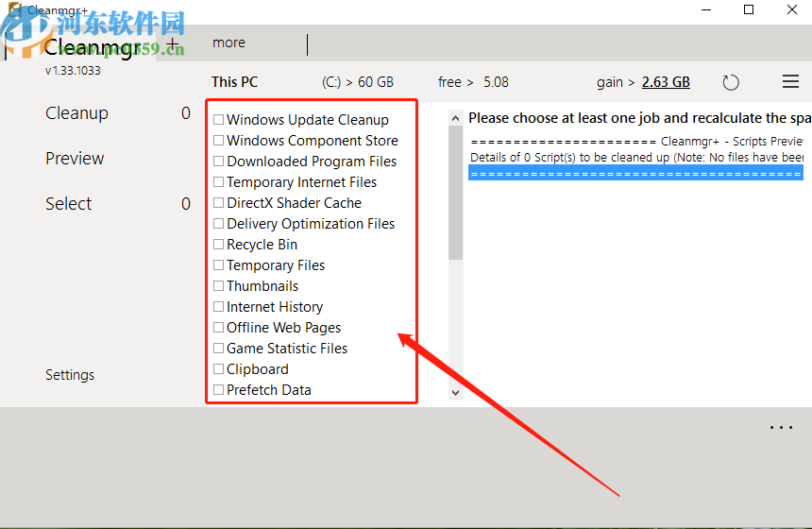Select the Cleanmgr tab
This screenshot has height=529, width=812.
tap(93, 47)
